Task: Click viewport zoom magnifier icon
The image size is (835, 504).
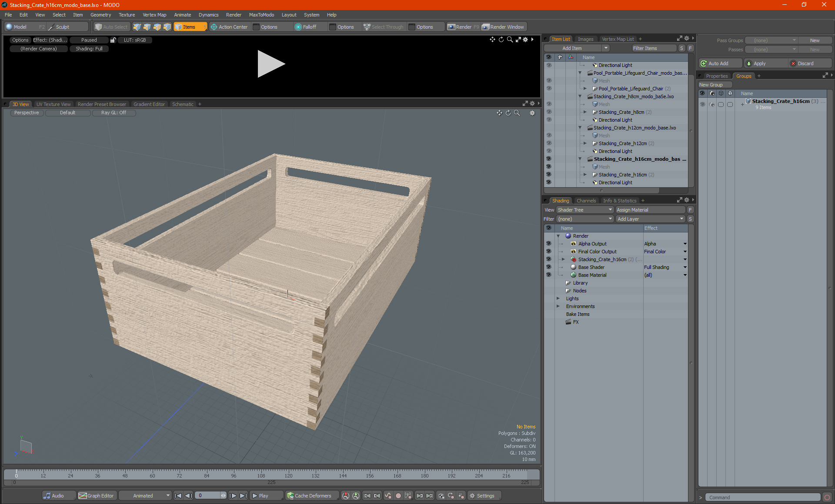Action: pos(517,113)
